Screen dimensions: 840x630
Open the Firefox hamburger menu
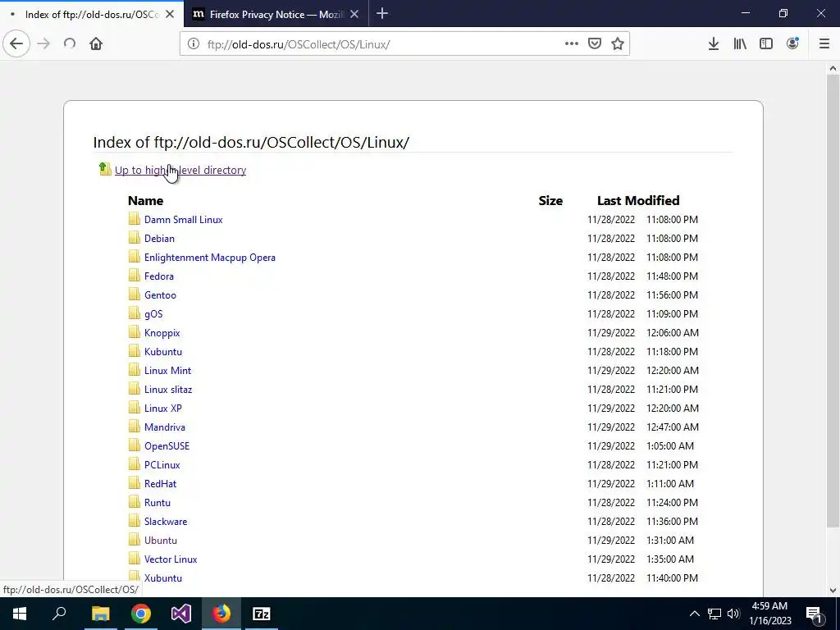point(824,43)
